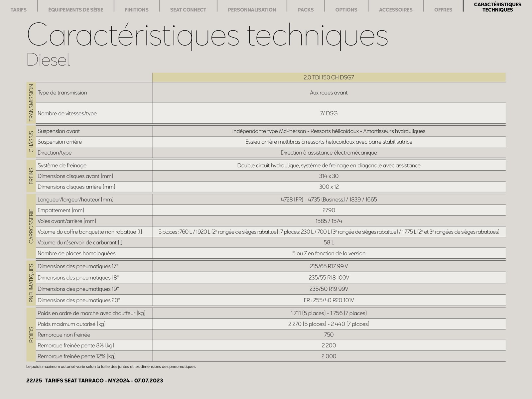Image resolution: width=532 pixels, height=399 pixels.
Task: Click '2 270 (5 places) - 2 440 (7 places)'
Action: (329, 324)
